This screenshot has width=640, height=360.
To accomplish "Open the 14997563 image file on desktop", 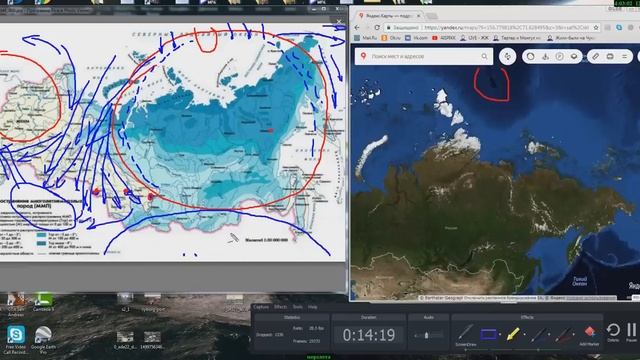I will (152, 340).
